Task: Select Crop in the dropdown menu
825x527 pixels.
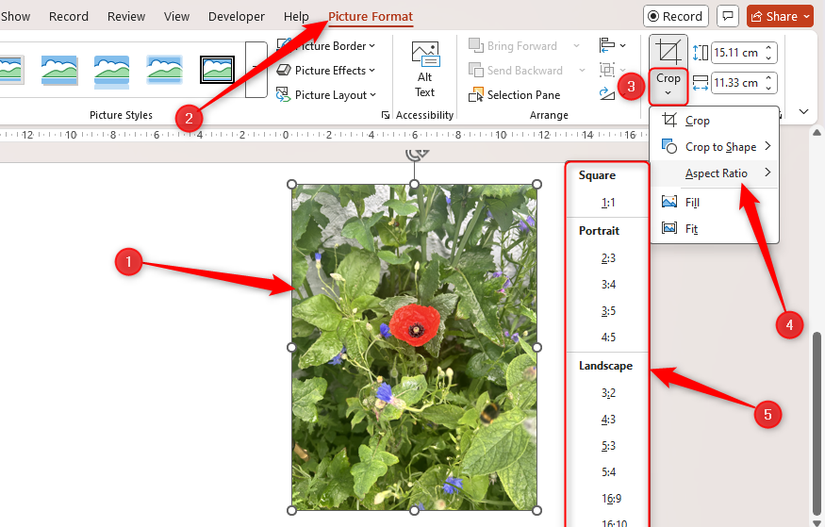Action: click(x=715, y=120)
